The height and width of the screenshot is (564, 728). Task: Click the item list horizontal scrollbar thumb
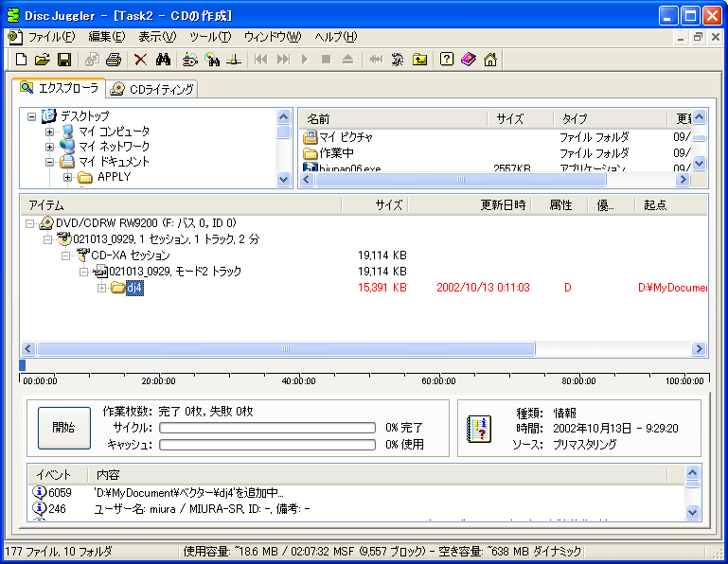[286, 348]
